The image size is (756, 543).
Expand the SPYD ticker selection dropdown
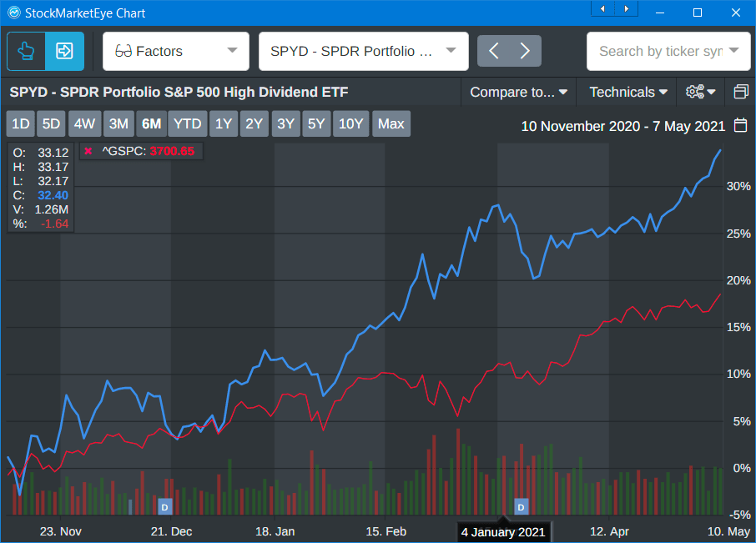pos(363,51)
